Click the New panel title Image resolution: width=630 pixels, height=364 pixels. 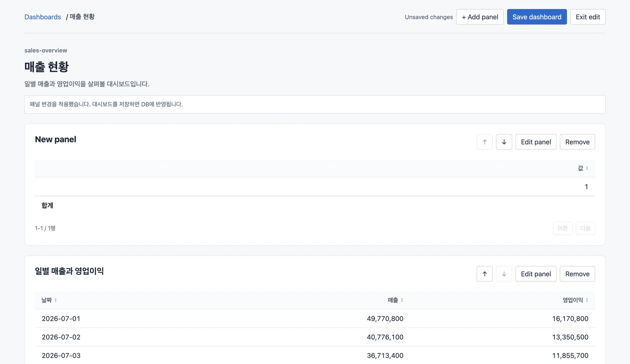[x=55, y=139]
